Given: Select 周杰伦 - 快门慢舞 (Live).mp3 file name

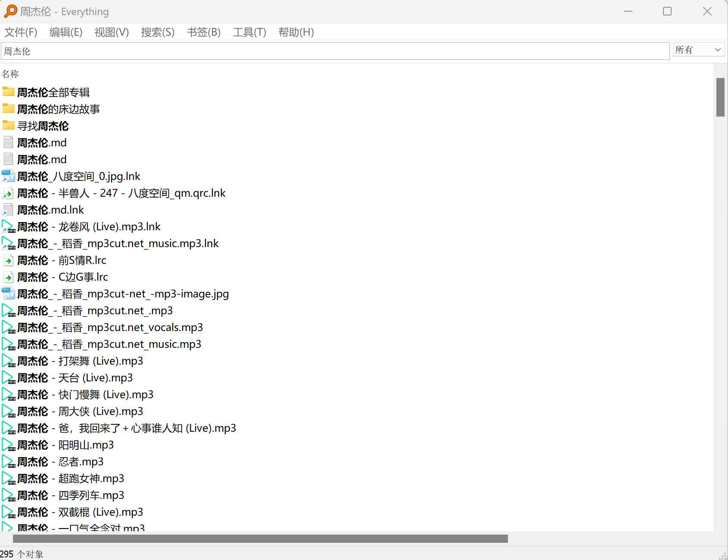Looking at the screenshot, I should (x=86, y=394).
